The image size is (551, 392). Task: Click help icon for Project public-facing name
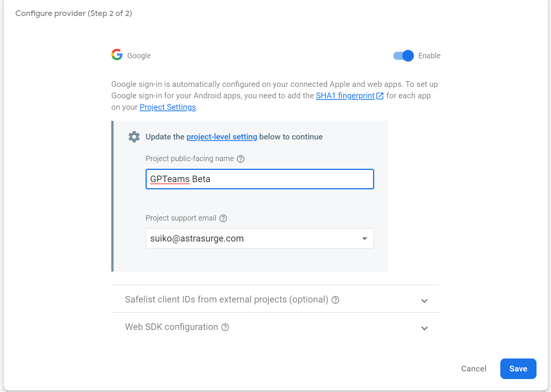[241, 159]
